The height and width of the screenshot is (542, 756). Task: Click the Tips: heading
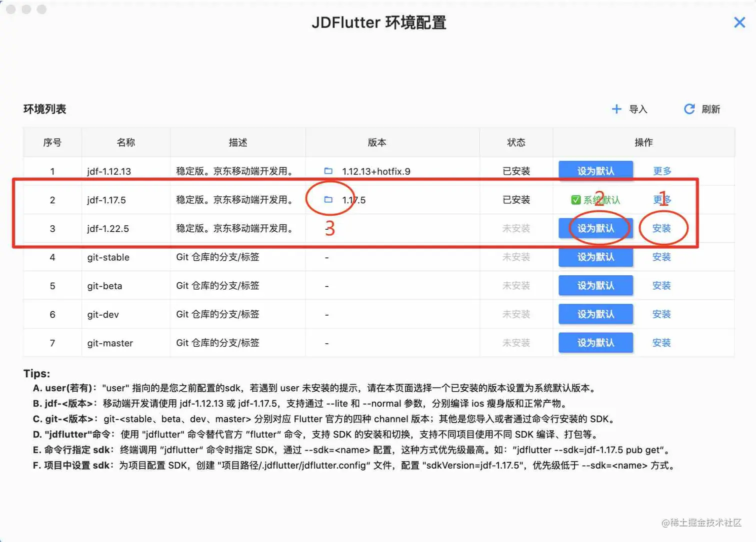[36, 373]
